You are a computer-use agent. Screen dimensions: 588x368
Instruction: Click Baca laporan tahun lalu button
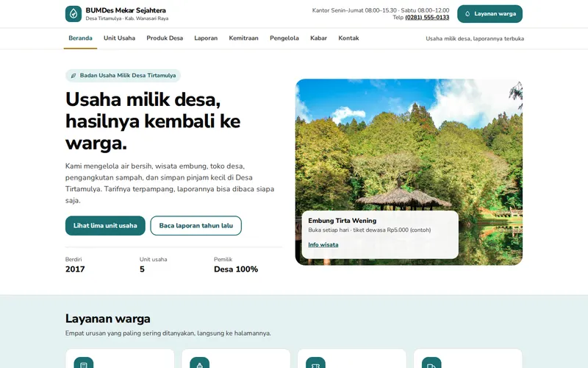coord(196,226)
